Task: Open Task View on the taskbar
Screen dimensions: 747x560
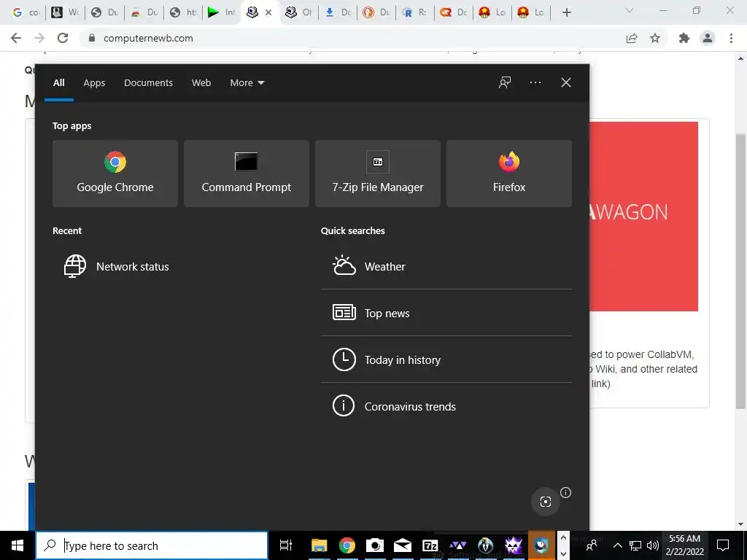Action: tap(286, 545)
